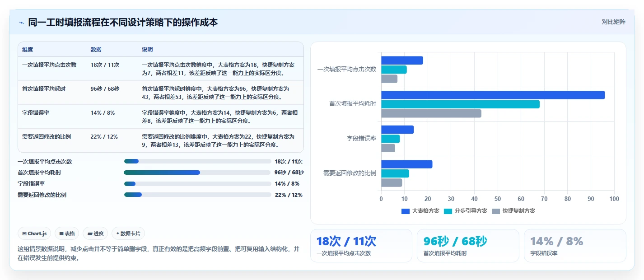
Task: Click table cell 字段错误率
Action: (36, 113)
